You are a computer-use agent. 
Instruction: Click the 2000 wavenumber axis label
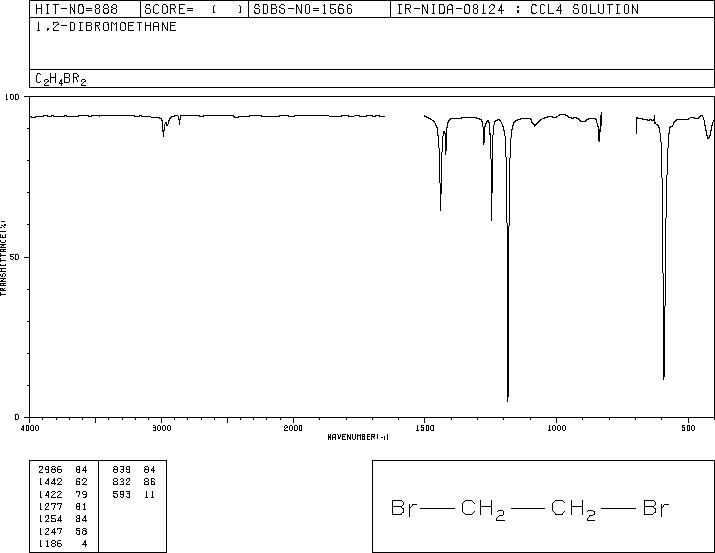(x=293, y=428)
